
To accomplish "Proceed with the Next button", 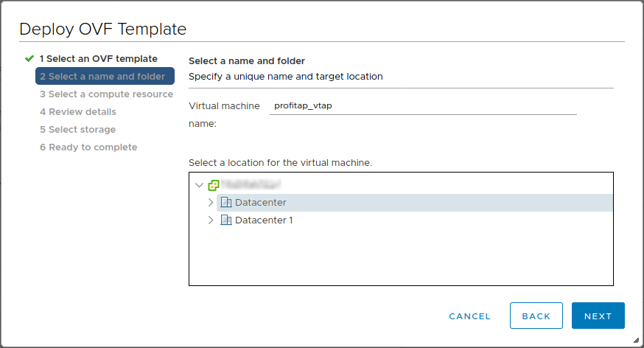I will click(x=598, y=316).
